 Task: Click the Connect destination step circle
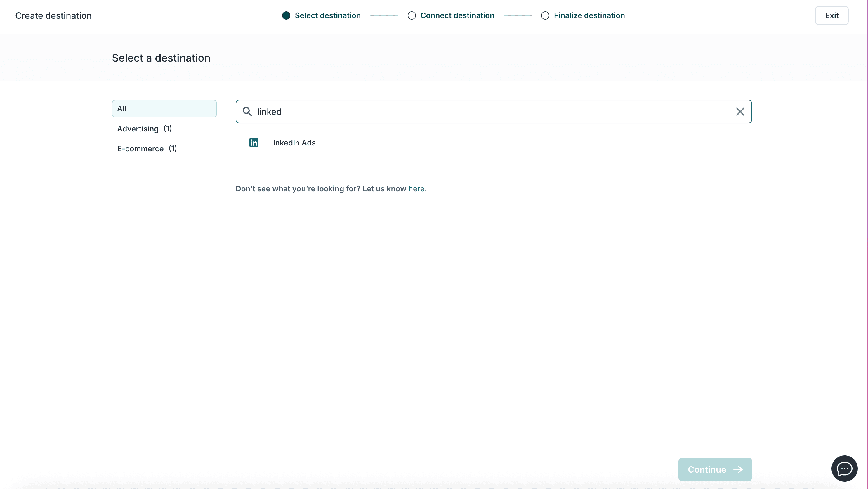point(412,15)
